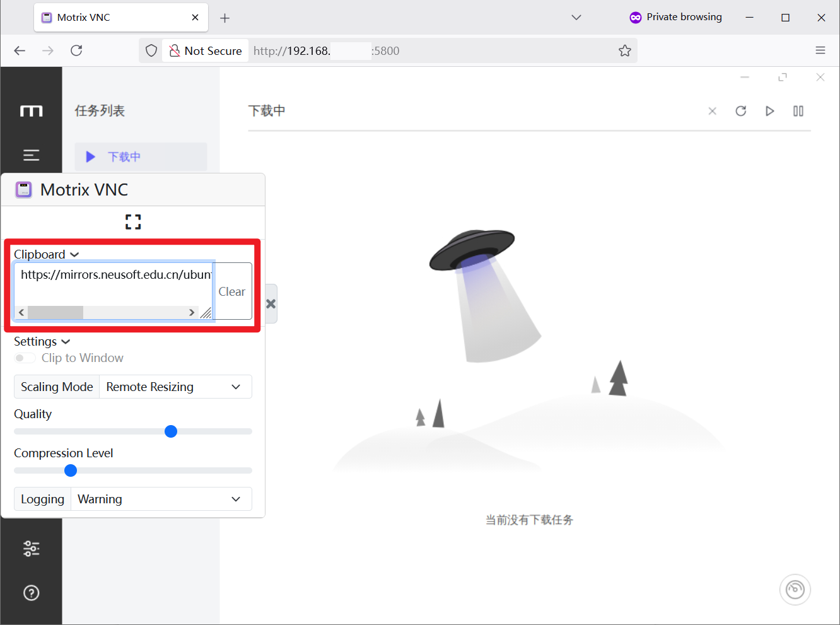Click the Quality label

[x=33, y=414]
